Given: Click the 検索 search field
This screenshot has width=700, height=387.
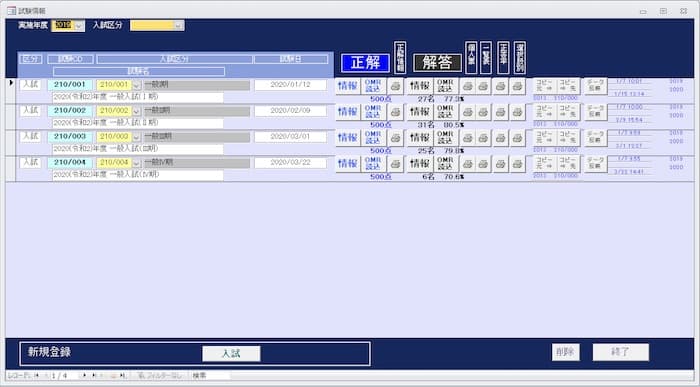Looking at the screenshot, I should pyautogui.click(x=210, y=376).
